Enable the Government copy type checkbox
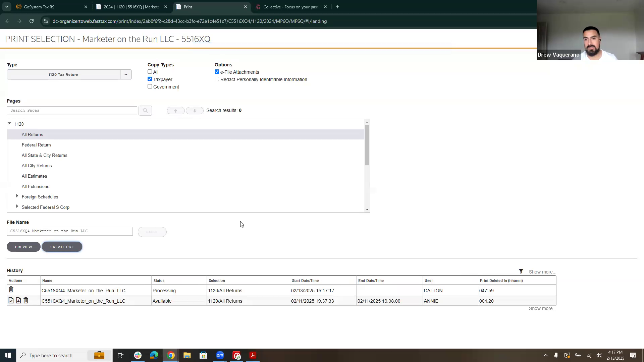 (x=150, y=86)
